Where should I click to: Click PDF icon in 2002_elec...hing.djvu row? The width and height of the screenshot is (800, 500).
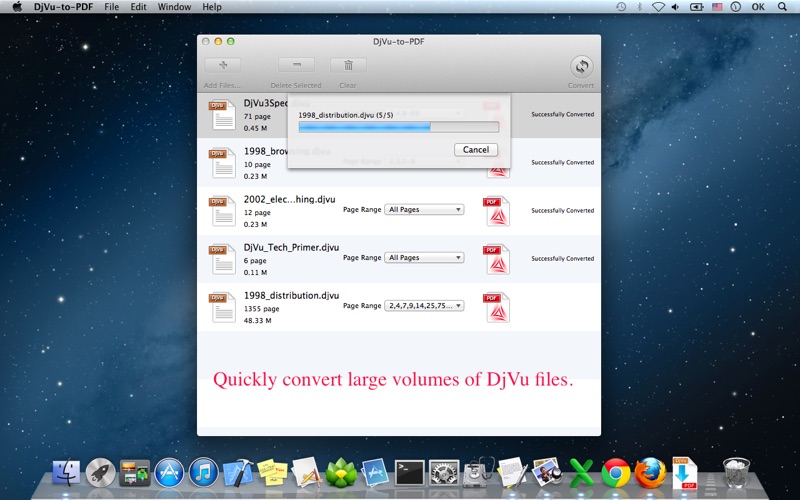(496, 211)
